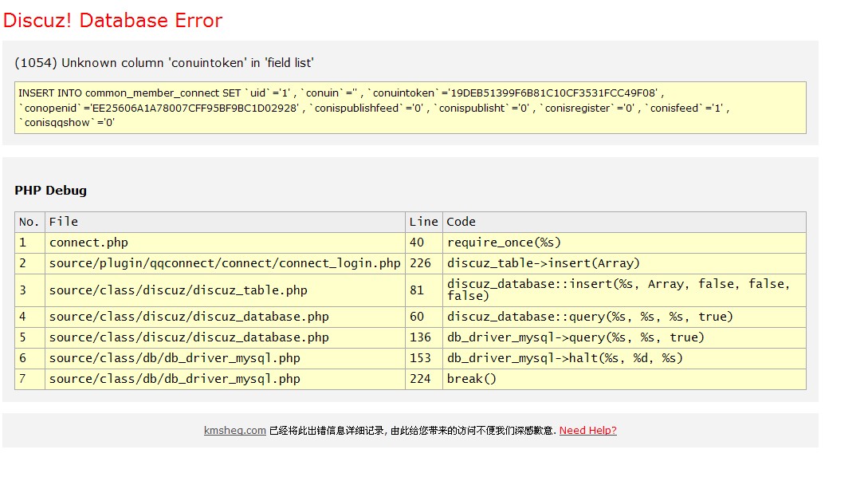Image resolution: width=868 pixels, height=481 pixels.
Task: Click the Discuz! Database Error heading
Action: tap(113, 21)
